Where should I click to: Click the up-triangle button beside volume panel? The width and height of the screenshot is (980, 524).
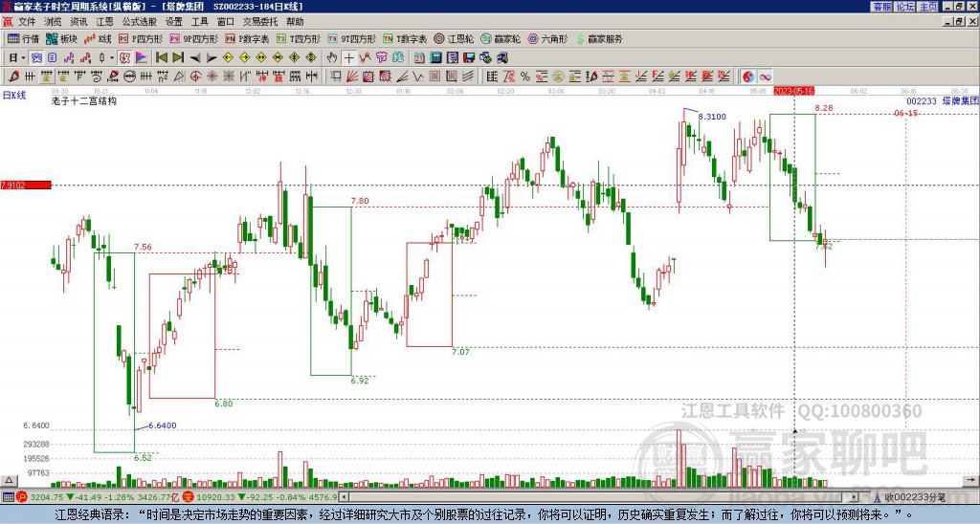coord(8,480)
